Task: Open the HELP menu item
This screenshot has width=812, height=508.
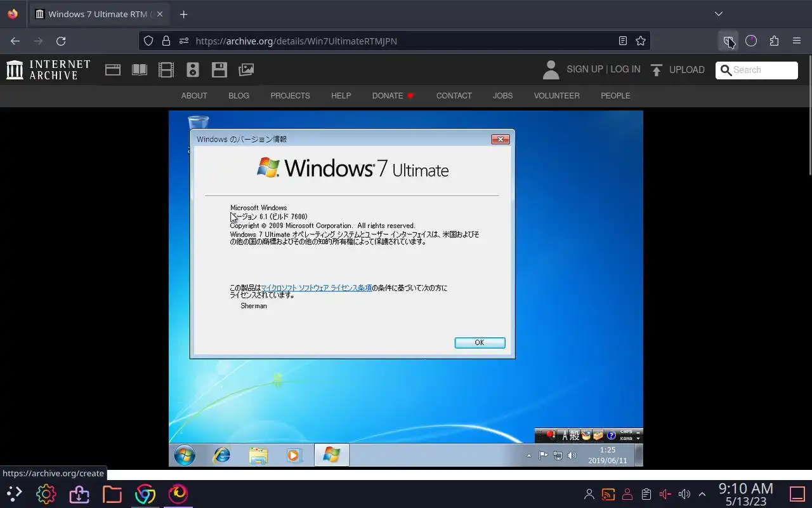Action: point(341,96)
